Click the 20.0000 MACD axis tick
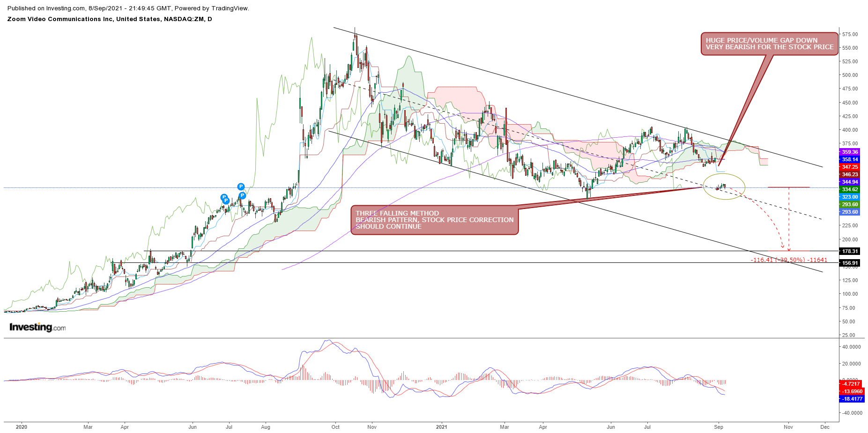Screen dimensions: 868x433 click(x=851, y=364)
